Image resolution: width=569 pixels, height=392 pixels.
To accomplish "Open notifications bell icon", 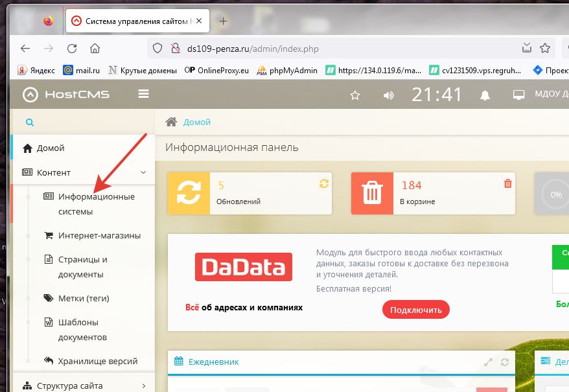I will click(x=485, y=95).
